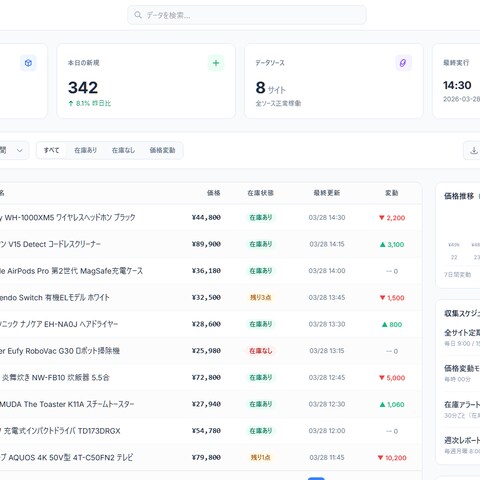Click the 残り3点 stock badge
The image size is (480, 480).
(x=261, y=297)
